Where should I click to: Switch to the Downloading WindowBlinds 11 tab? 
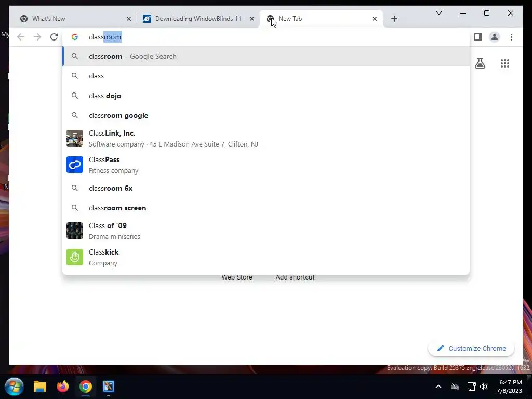coord(198,19)
